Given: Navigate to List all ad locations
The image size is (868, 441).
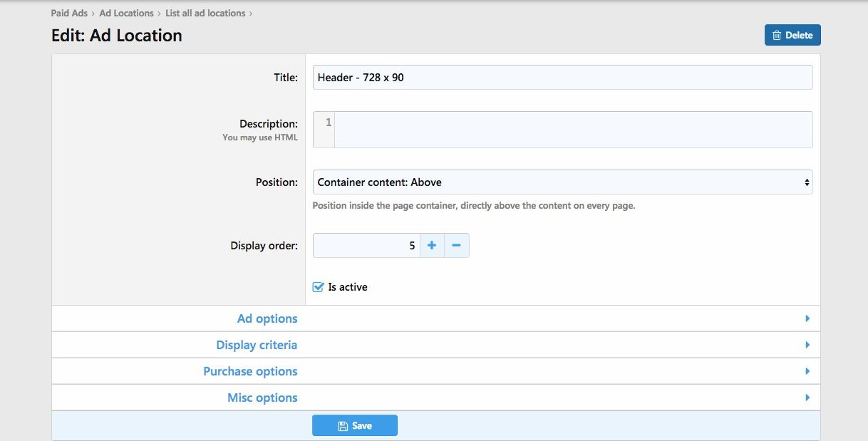Looking at the screenshot, I should 205,13.
